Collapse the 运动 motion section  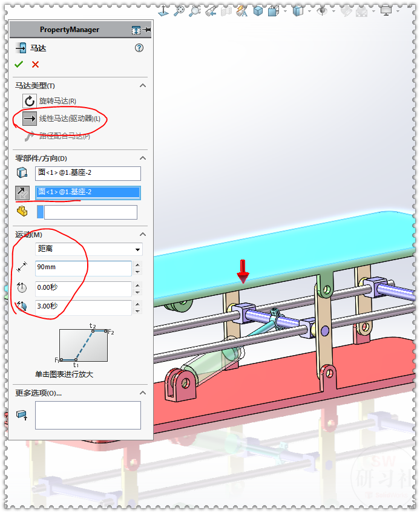point(143,235)
